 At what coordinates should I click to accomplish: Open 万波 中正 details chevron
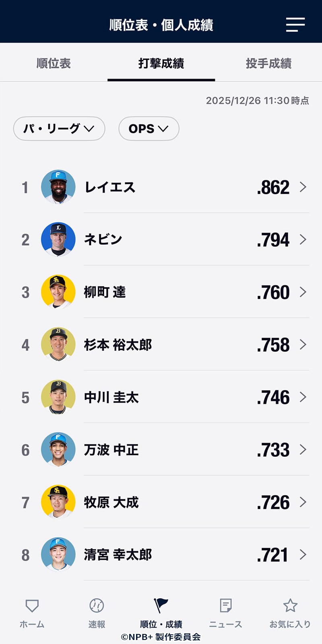(303, 450)
